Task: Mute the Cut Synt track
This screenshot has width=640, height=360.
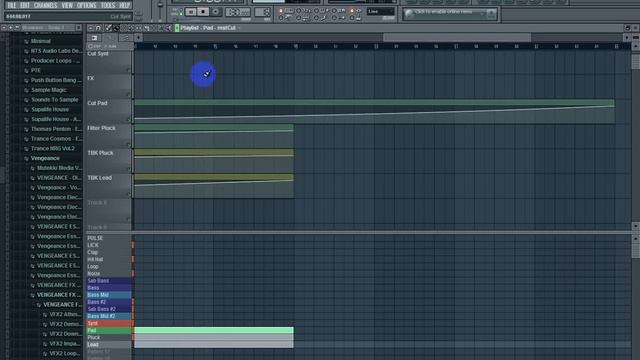Action: pos(128,70)
